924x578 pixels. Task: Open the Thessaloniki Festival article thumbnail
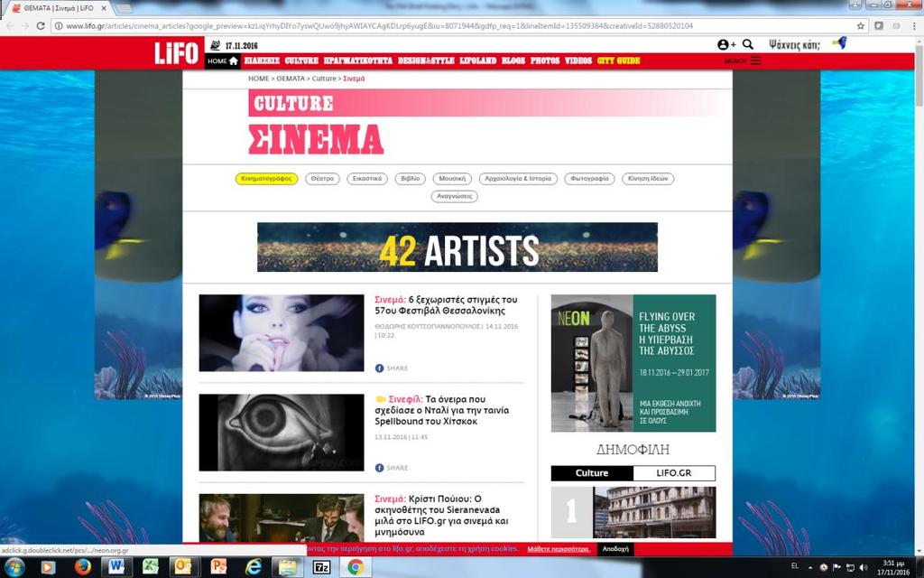click(282, 333)
